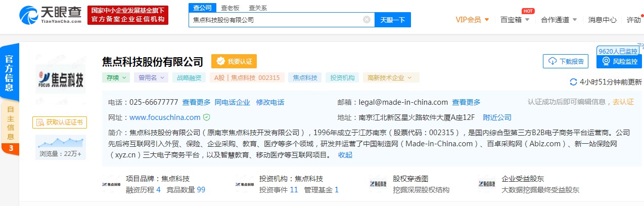
Task: Click 管理基金 1 link
Action: [320, 190]
